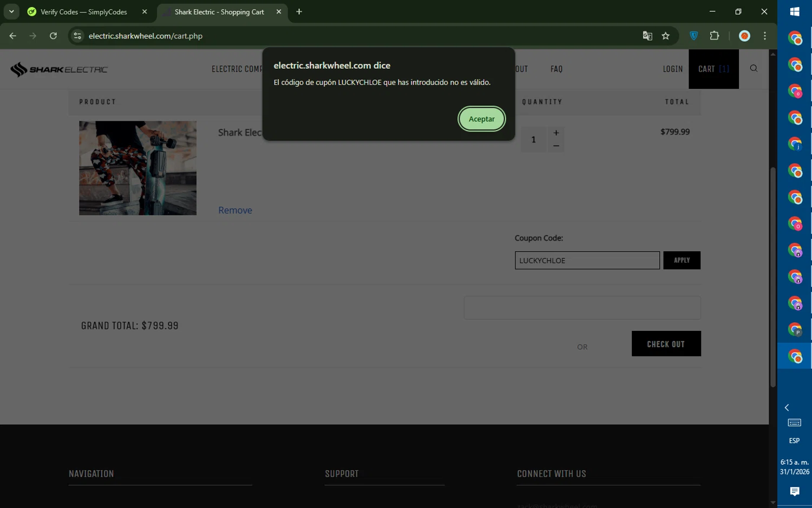This screenshot has width=812, height=508.
Task: Click the page vertical scrollbar
Action: tap(773, 277)
